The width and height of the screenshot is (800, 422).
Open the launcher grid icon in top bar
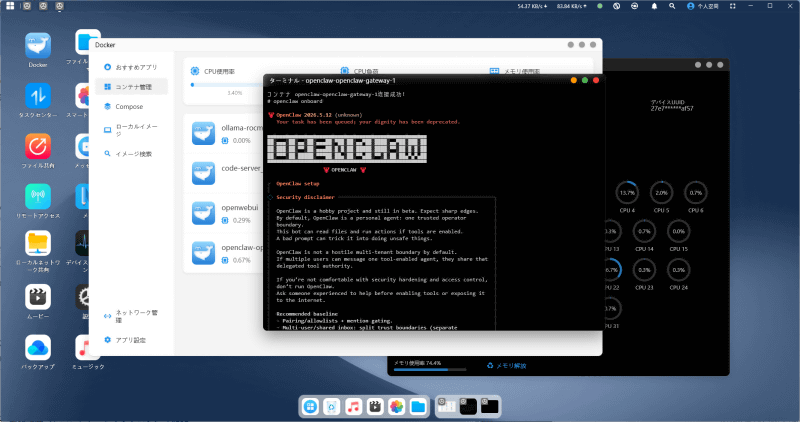10,6
